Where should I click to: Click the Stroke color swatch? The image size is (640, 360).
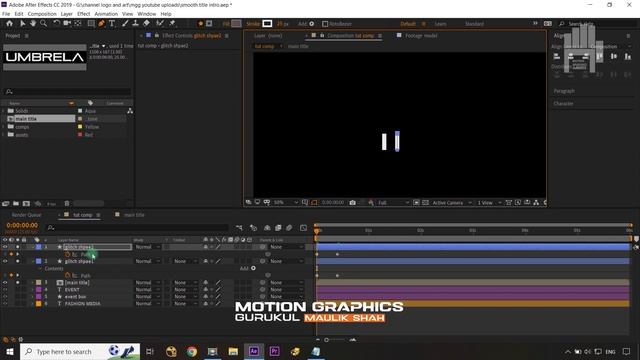tap(267, 24)
